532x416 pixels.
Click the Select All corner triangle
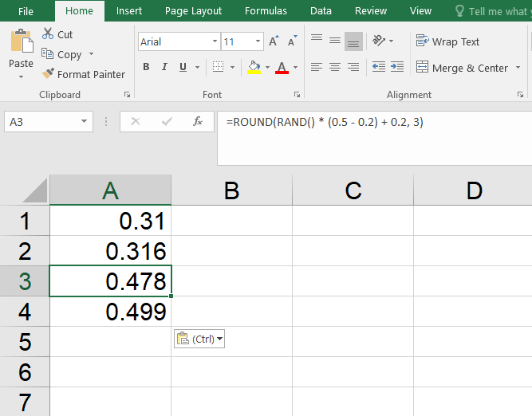point(35,191)
